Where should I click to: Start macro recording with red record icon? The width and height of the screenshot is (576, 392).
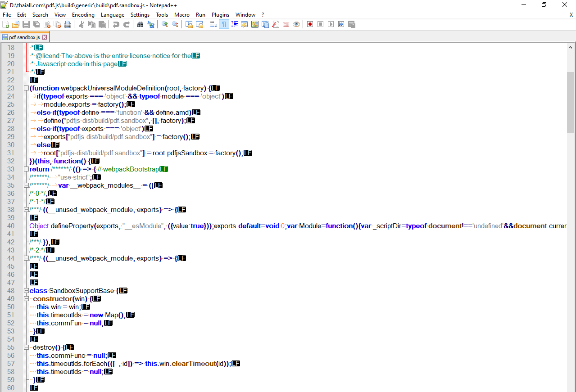(310, 24)
